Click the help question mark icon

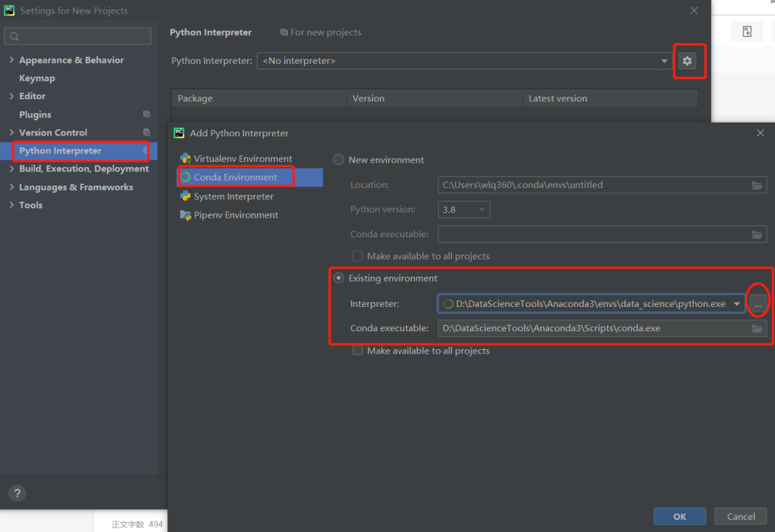click(17, 493)
